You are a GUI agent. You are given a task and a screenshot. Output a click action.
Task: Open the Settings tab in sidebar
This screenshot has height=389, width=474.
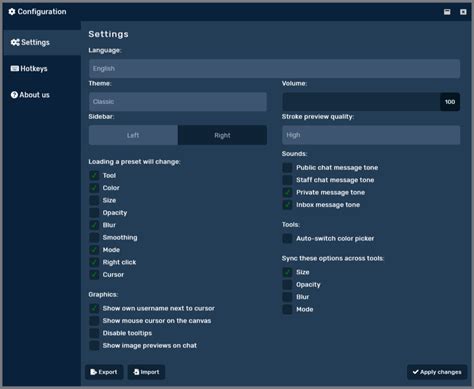point(42,42)
